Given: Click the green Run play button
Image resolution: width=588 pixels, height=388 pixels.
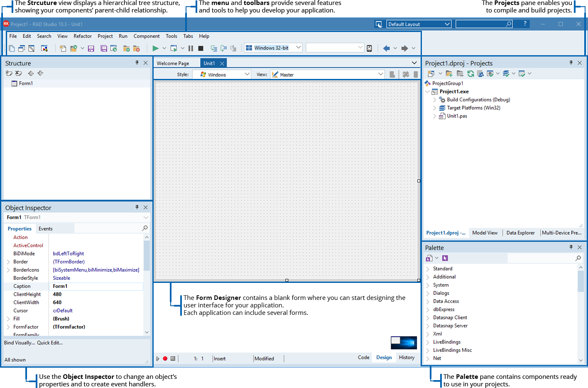Looking at the screenshot, I should pos(155,49).
